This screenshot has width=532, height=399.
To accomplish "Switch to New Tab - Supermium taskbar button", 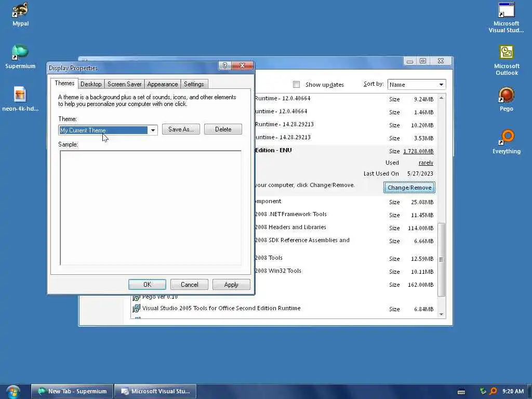I will (72, 391).
